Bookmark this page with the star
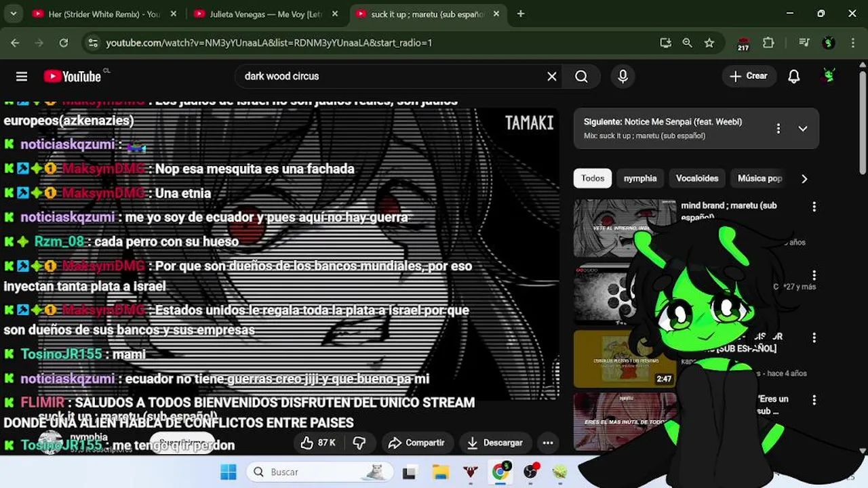 coord(709,43)
